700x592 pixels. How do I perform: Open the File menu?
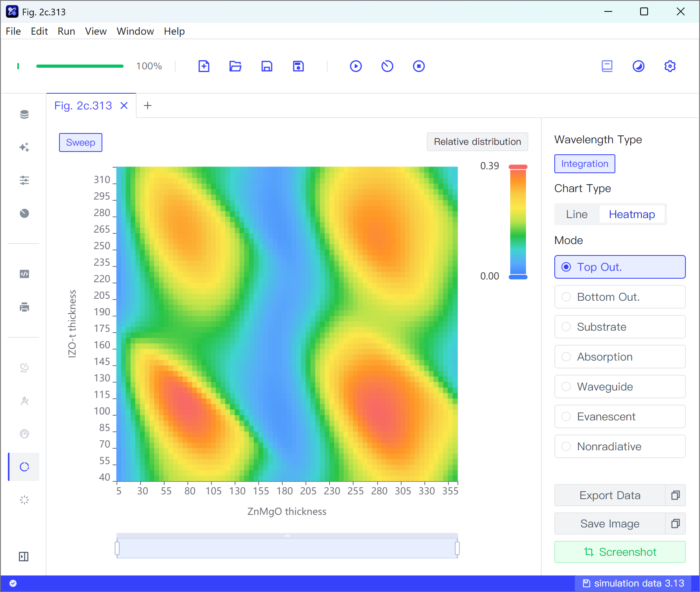(x=13, y=31)
